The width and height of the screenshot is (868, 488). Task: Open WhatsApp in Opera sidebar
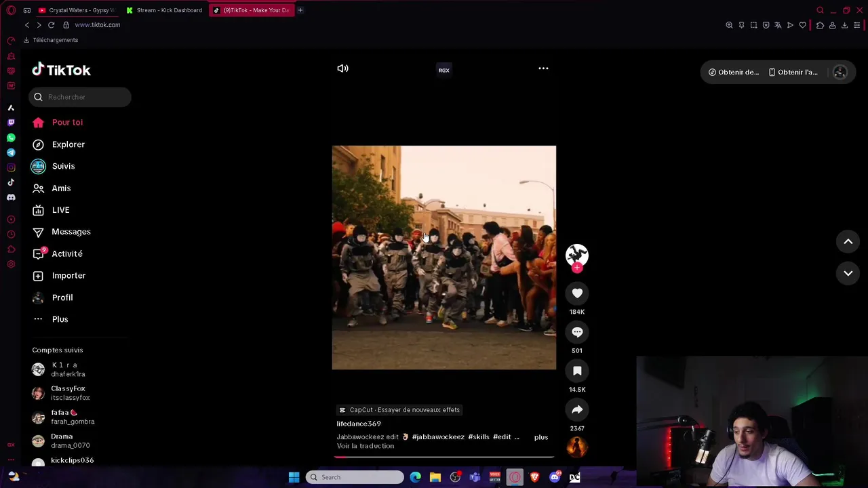tap(11, 138)
